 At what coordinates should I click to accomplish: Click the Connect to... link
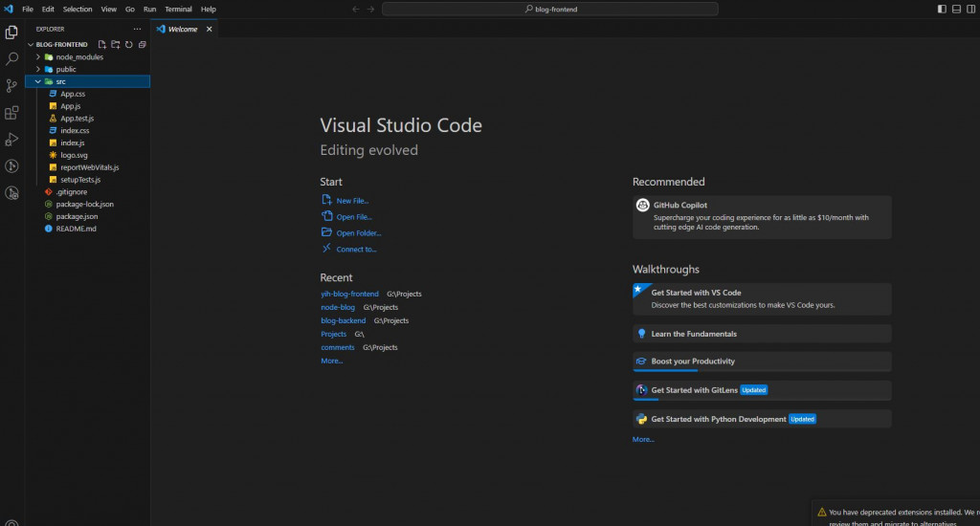(x=356, y=250)
